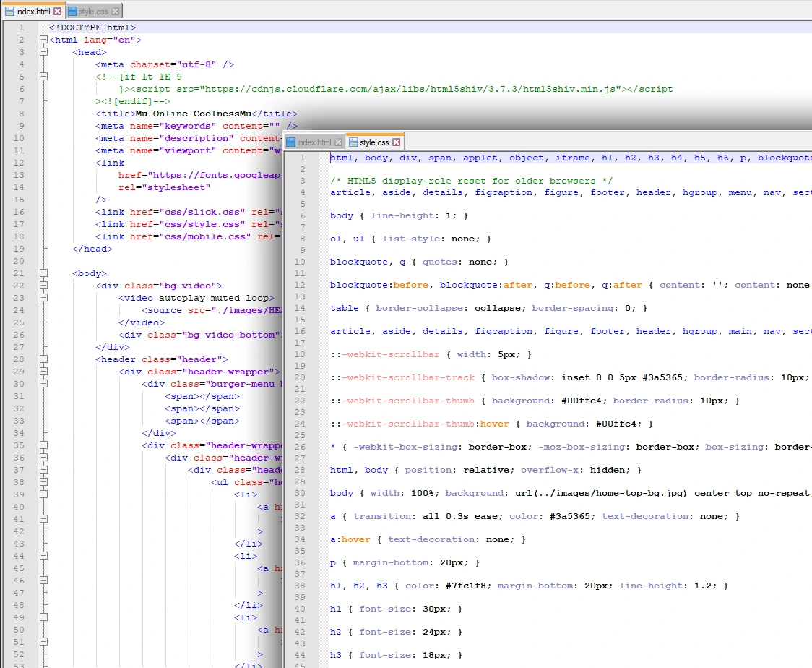The image size is (812, 668).
Task: Collapse the <header class="header"> fold on line 28
Action: [x=43, y=359]
